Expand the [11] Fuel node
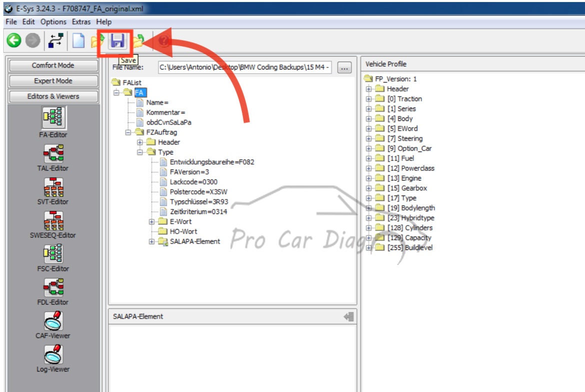 click(x=368, y=158)
